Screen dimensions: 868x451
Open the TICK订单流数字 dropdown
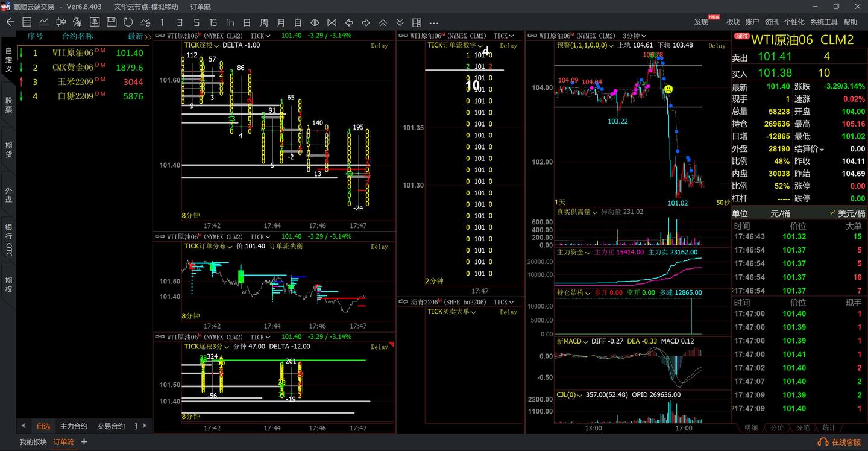coord(455,45)
